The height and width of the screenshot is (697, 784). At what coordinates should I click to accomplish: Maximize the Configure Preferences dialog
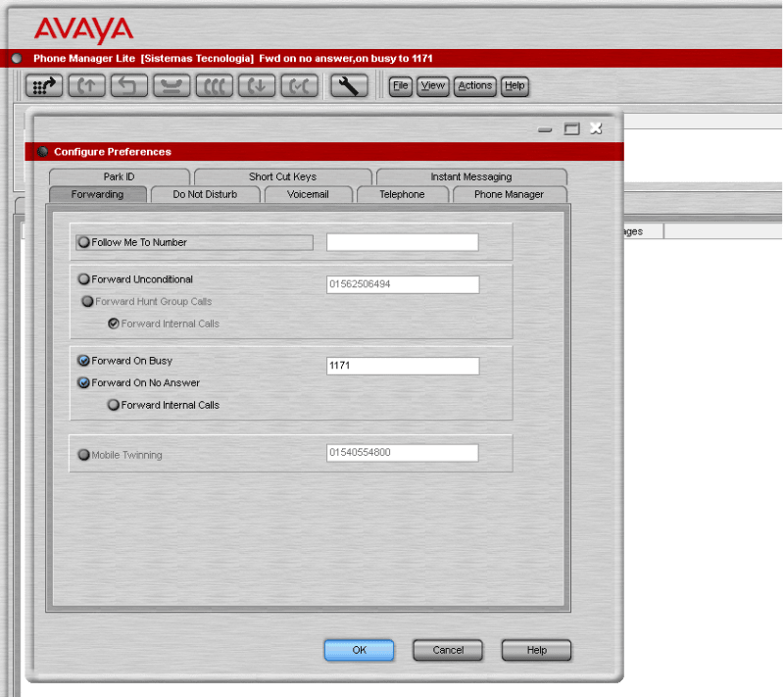pos(571,129)
